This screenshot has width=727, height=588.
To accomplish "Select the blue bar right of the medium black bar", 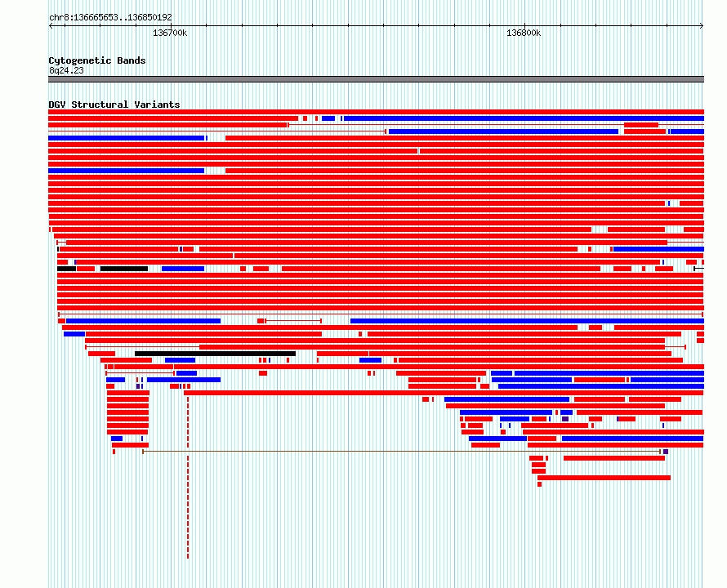I will (183, 269).
